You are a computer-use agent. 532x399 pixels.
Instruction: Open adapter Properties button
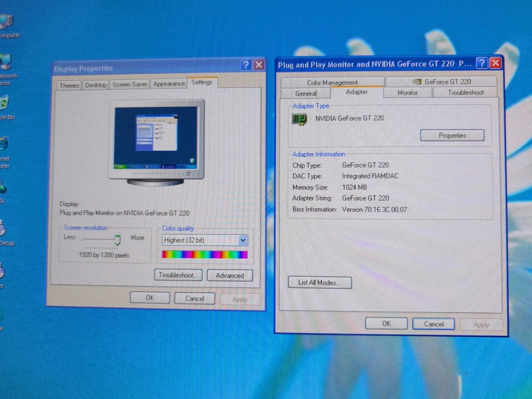coord(452,135)
